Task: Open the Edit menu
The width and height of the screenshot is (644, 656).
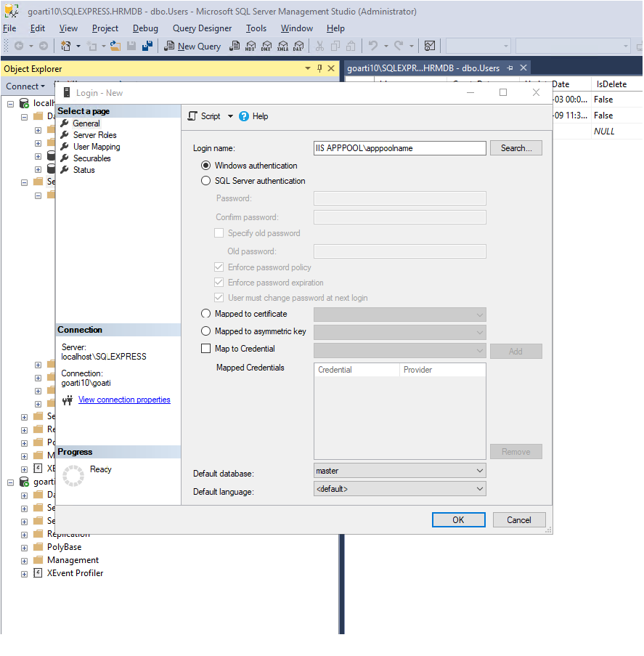Action: (x=38, y=28)
